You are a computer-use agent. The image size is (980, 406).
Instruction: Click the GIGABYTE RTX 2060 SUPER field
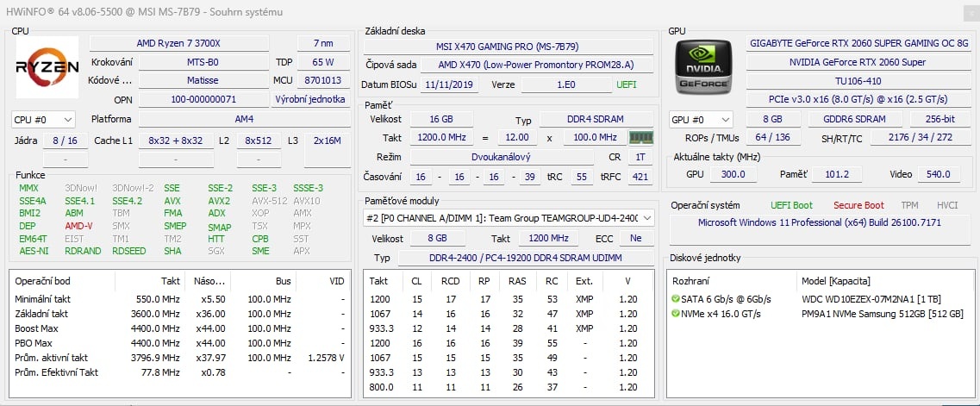pos(858,43)
